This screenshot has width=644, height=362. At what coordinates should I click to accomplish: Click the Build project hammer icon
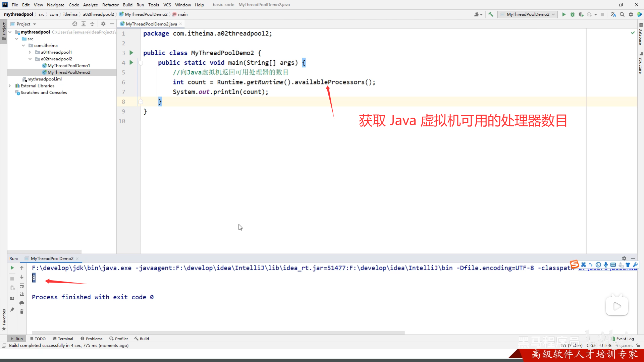pos(491,14)
